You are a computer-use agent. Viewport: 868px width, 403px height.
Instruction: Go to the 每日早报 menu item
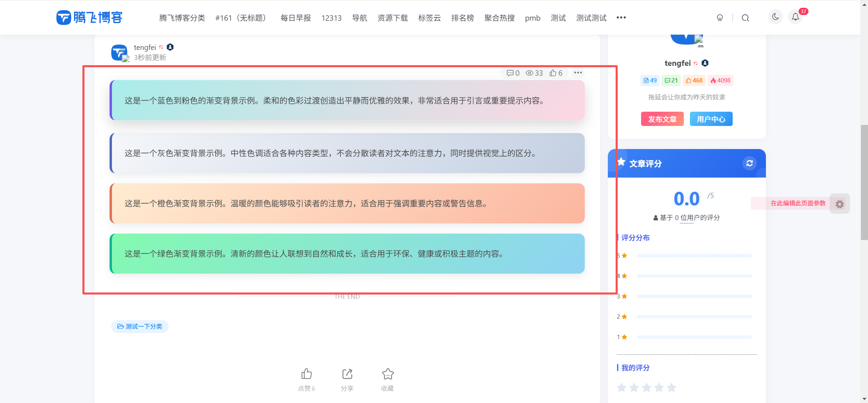(x=295, y=18)
